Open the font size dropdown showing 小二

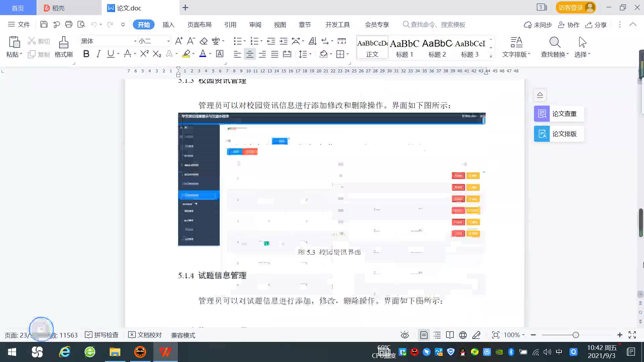tap(168, 41)
